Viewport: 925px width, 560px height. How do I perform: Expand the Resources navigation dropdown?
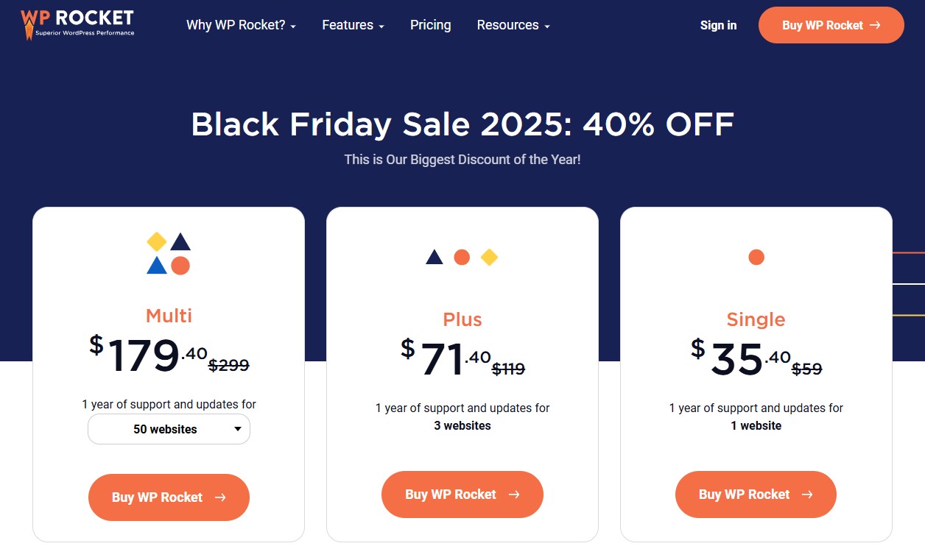[x=508, y=25]
